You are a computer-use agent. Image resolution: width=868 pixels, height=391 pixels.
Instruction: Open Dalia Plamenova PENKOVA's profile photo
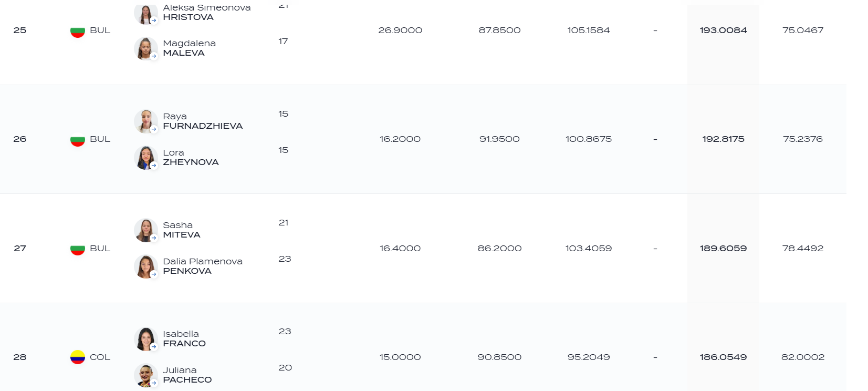[145, 266]
